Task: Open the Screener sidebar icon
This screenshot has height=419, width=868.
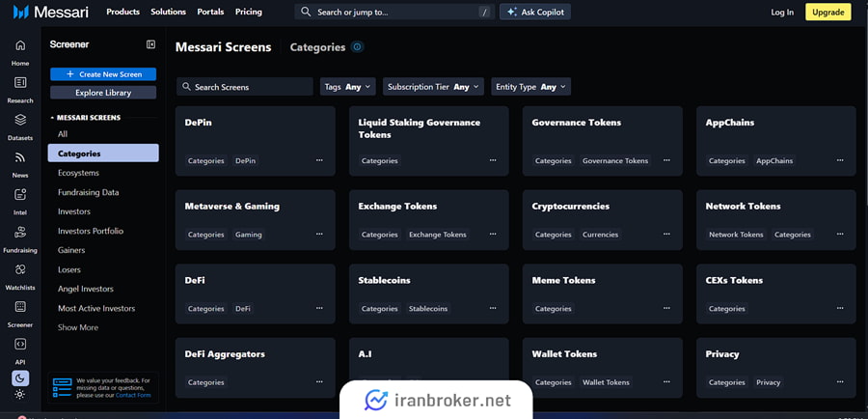Action: tap(20, 306)
